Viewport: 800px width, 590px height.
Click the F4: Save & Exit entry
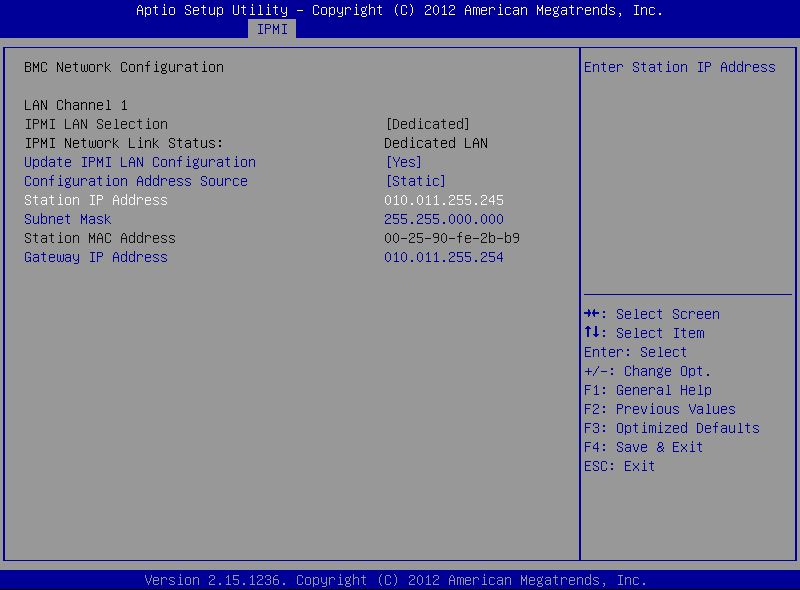click(x=644, y=447)
